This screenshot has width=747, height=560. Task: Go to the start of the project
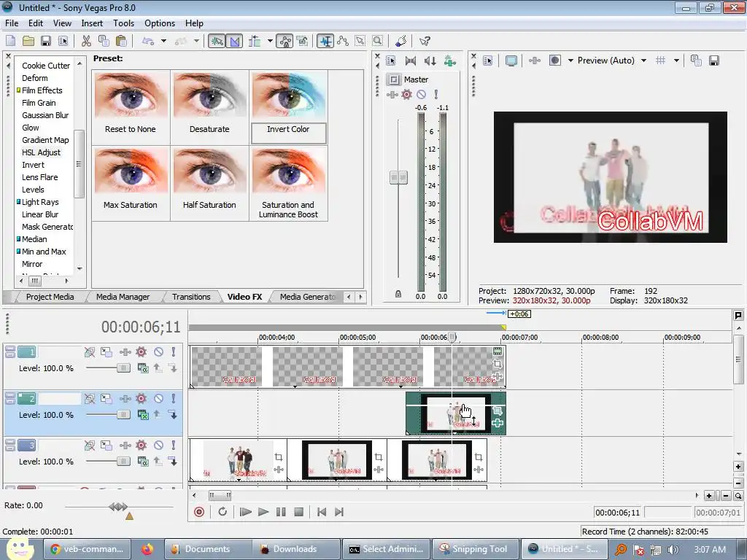(322, 512)
